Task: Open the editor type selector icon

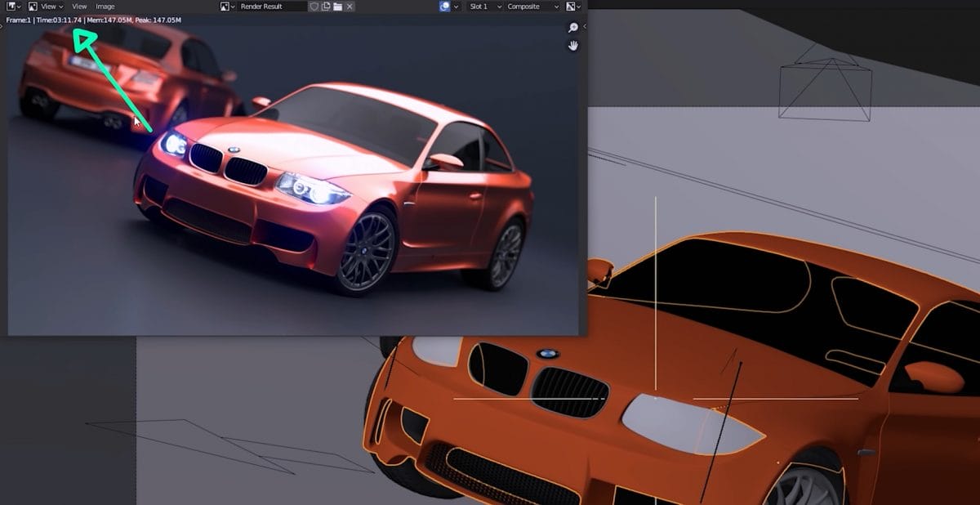Action: click(x=13, y=7)
